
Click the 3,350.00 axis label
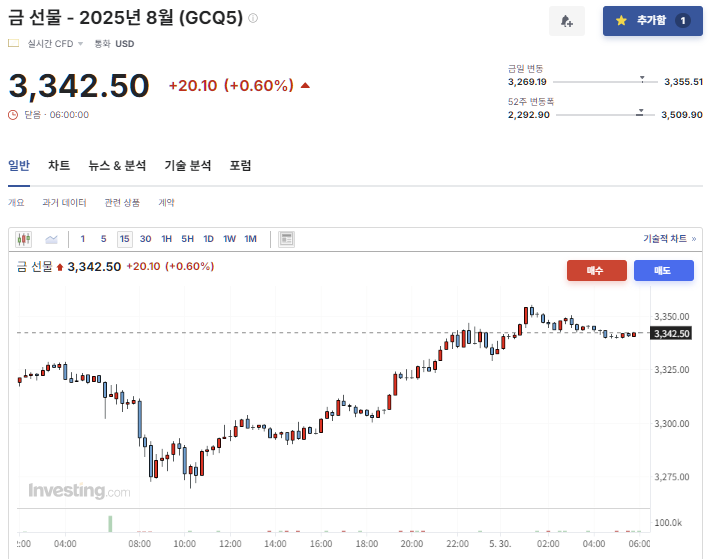click(x=672, y=317)
